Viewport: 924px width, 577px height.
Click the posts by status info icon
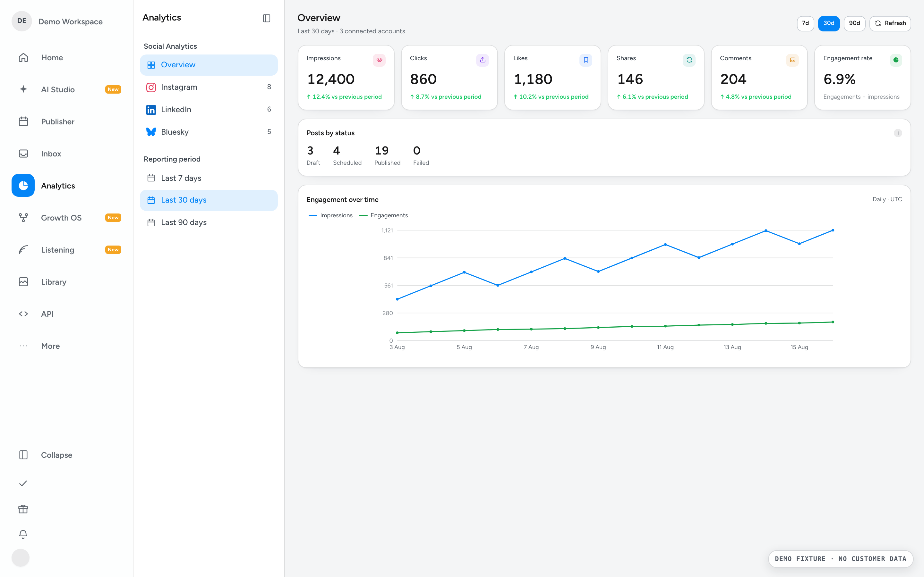(x=898, y=133)
